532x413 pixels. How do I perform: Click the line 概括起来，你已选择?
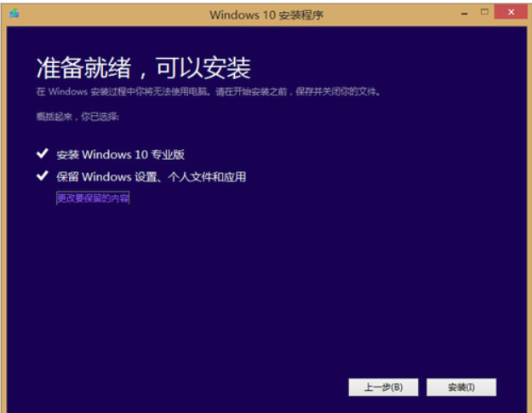(x=77, y=117)
